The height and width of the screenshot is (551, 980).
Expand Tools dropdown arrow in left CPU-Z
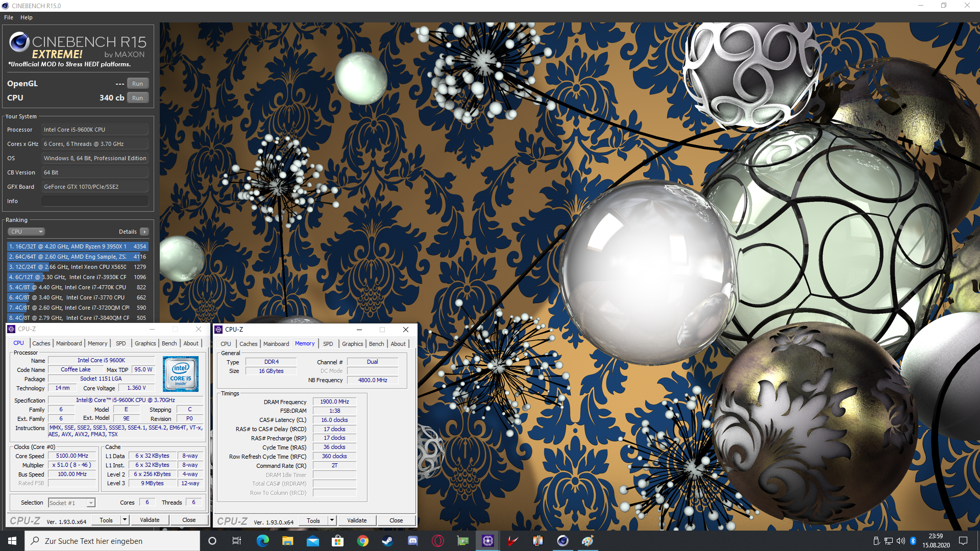[125, 520]
